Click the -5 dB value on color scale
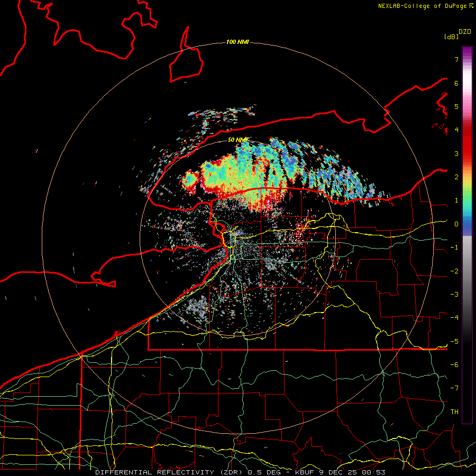Screen dimensions: 476x476 [454, 342]
